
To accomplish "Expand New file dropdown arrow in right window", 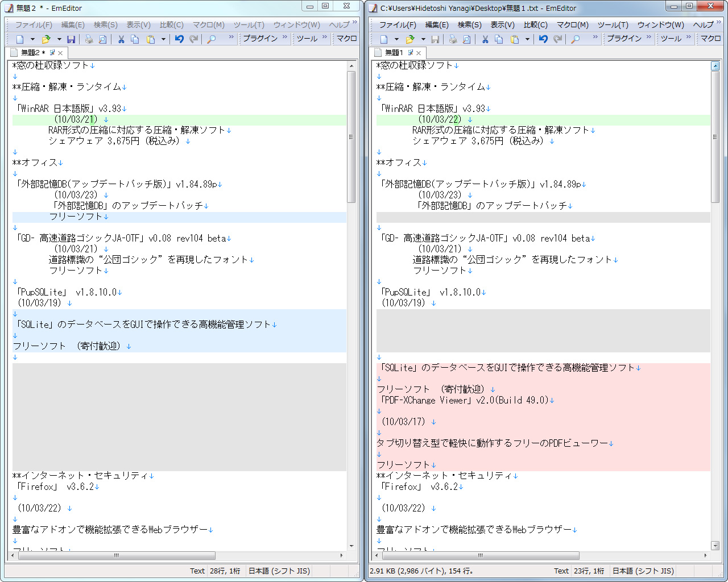I will click(396, 39).
